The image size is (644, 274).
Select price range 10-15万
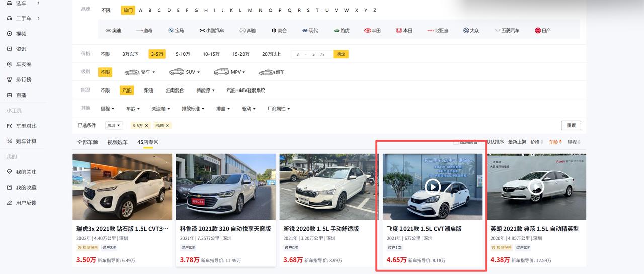211,54
